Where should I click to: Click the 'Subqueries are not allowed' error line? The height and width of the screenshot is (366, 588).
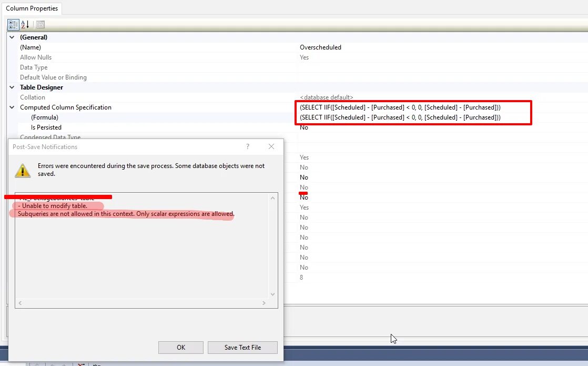click(x=126, y=214)
